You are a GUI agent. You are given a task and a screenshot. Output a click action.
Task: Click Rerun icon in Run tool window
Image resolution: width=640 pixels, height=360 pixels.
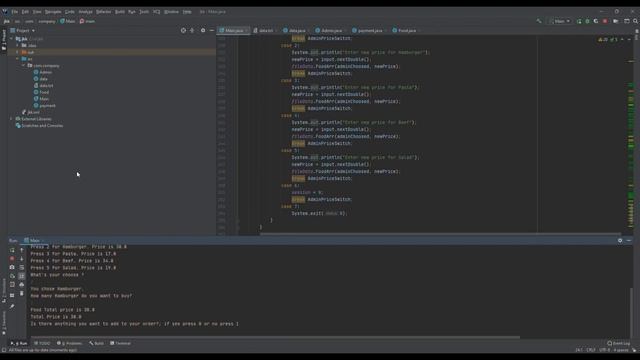pos(12,250)
